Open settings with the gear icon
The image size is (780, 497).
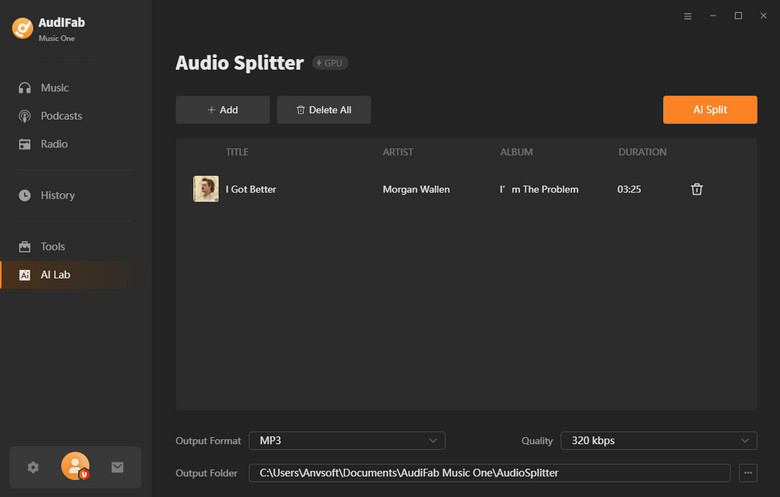[33, 468]
